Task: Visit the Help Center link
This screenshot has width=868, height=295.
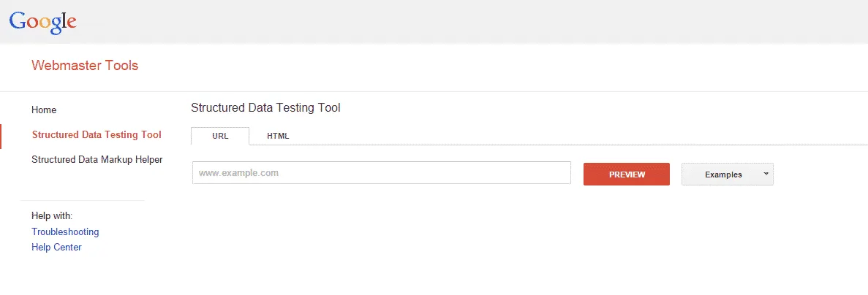Action: 56,248
